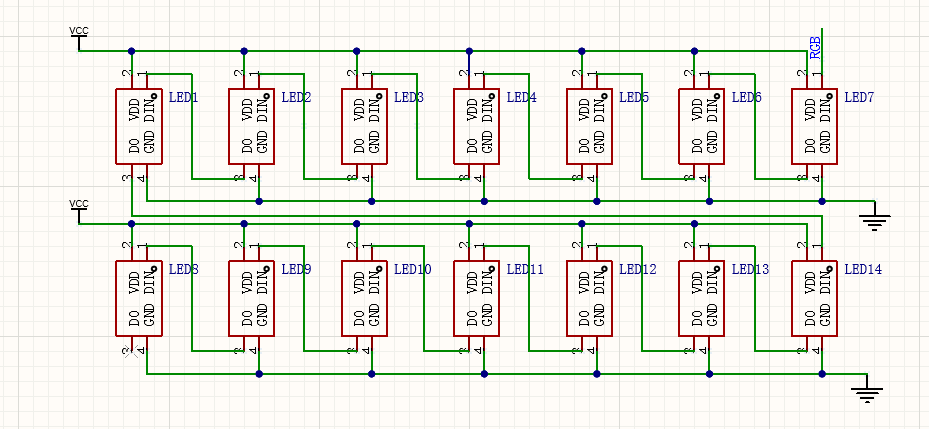
Task: Select the LED9 component body
Action: [x=252, y=298]
